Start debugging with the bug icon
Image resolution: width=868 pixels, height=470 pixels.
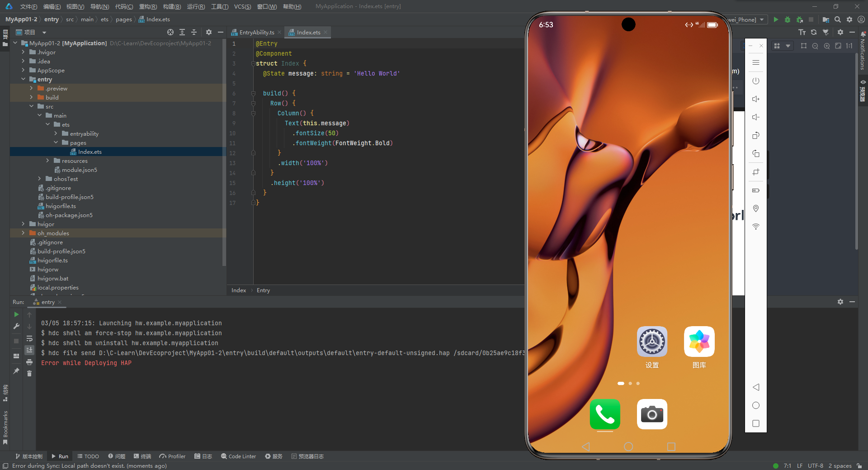click(x=788, y=19)
